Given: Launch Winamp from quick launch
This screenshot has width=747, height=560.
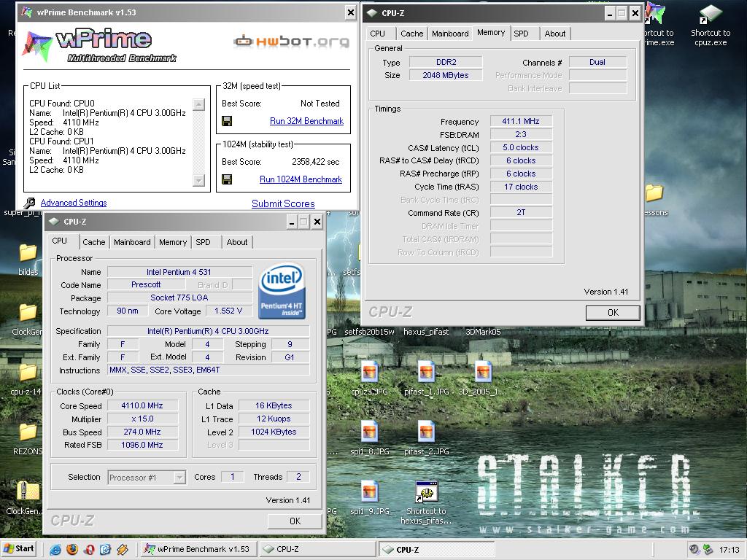Looking at the screenshot, I should [x=123, y=550].
